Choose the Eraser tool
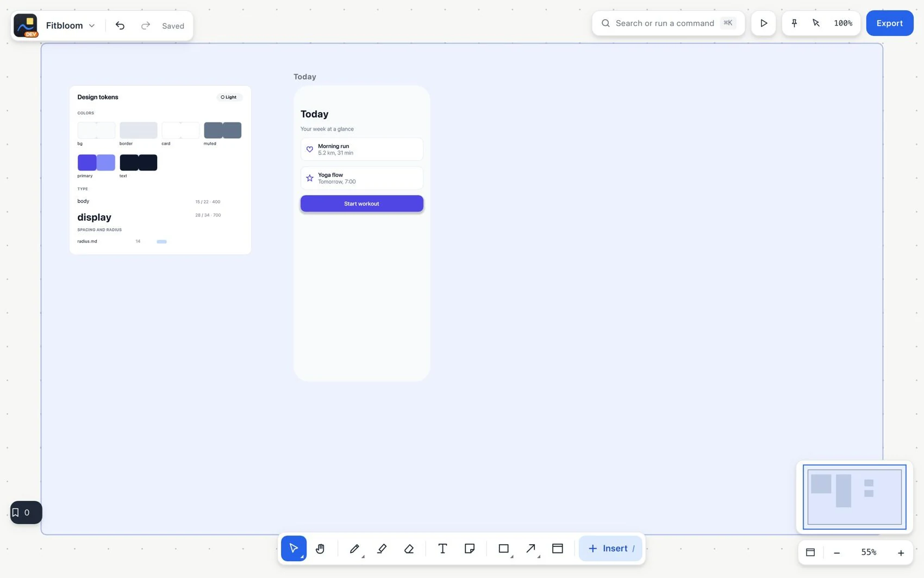 (409, 549)
